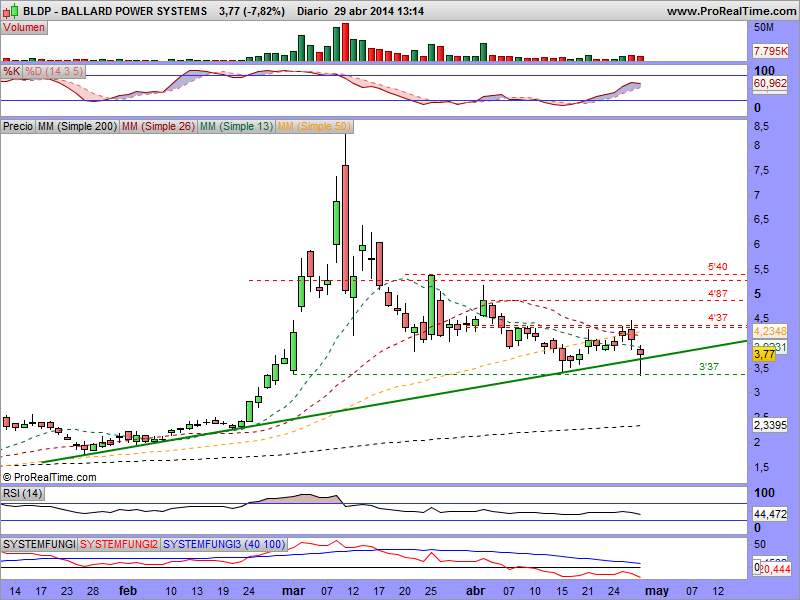Click the 5,5 price axis label
Screen dimensions: 800x600
point(761,269)
